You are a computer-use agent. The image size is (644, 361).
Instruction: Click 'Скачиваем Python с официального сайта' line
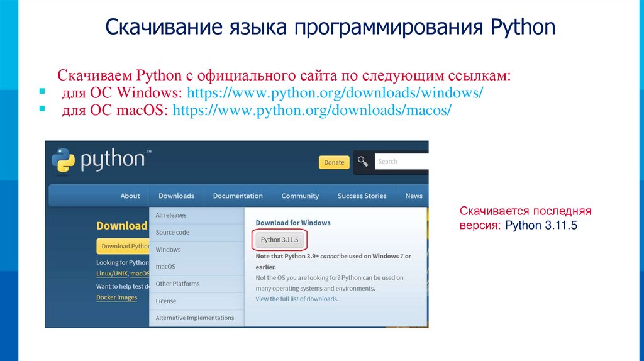tap(284, 75)
